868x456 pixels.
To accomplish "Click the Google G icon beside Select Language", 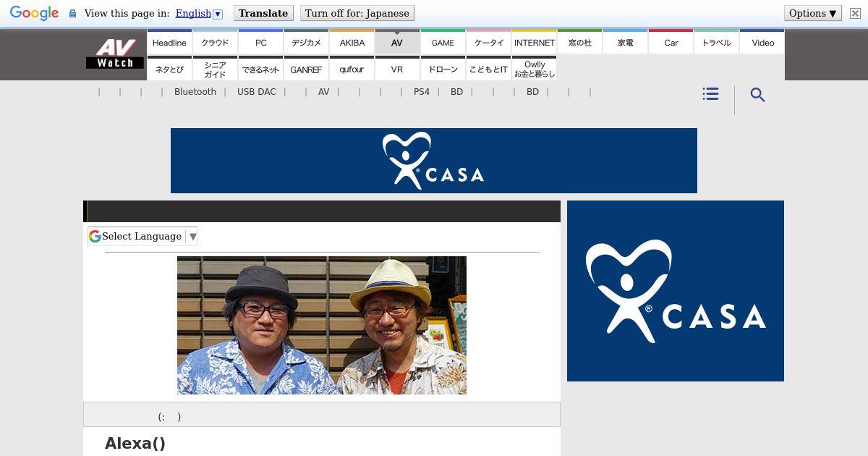I will coord(95,236).
